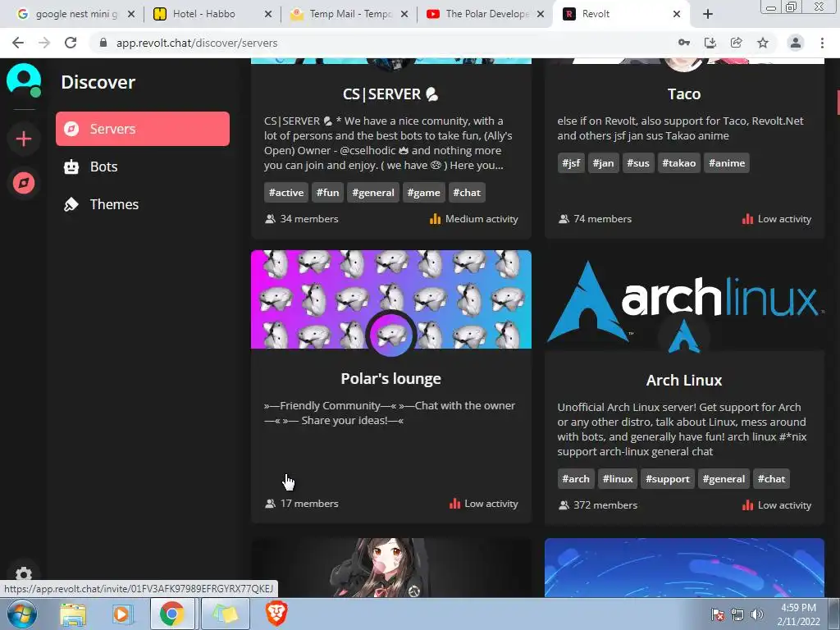Viewport: 840px width, 630px height.
Task: Open the Chrome three-dot menu
Action: 822,43
